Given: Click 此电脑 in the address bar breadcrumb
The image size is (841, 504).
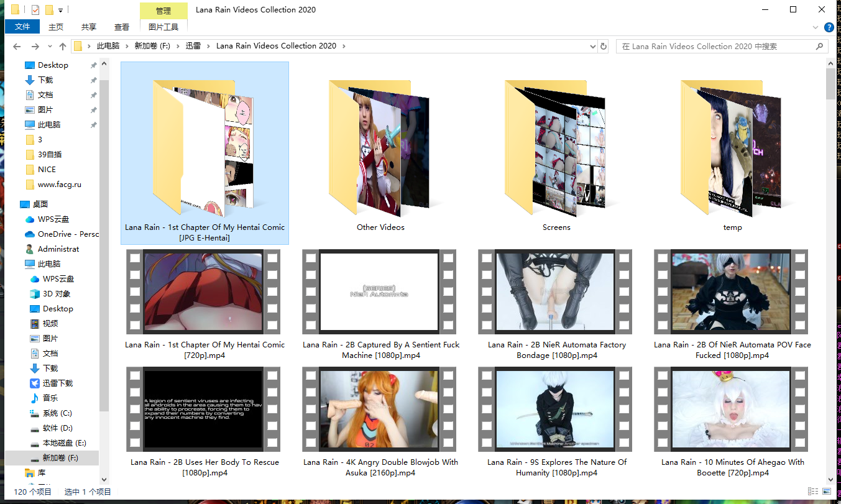Looking at the screenshot, I should 108,46.
